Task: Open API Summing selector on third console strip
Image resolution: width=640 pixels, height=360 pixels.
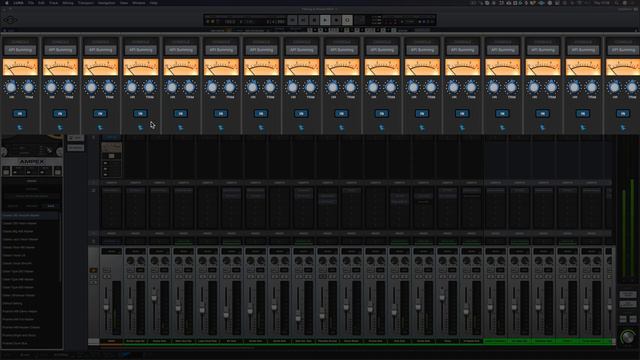Action: click(100, 50)
